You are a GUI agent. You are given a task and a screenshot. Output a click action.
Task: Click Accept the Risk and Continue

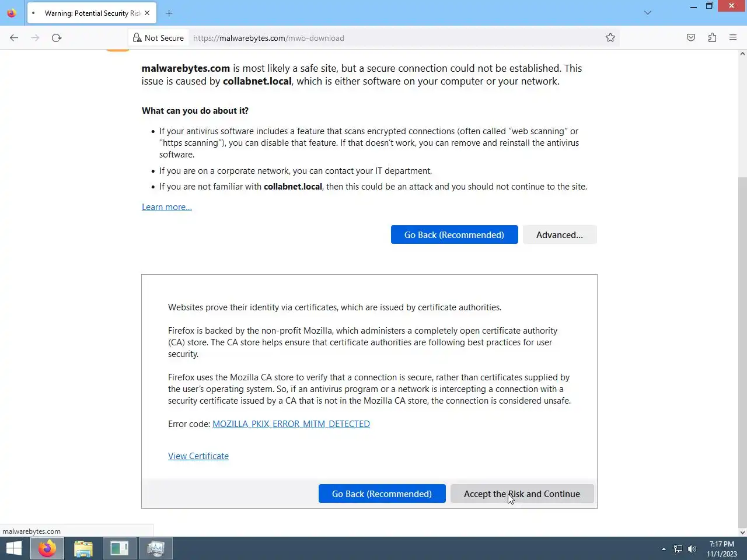(x=522, y=494)
